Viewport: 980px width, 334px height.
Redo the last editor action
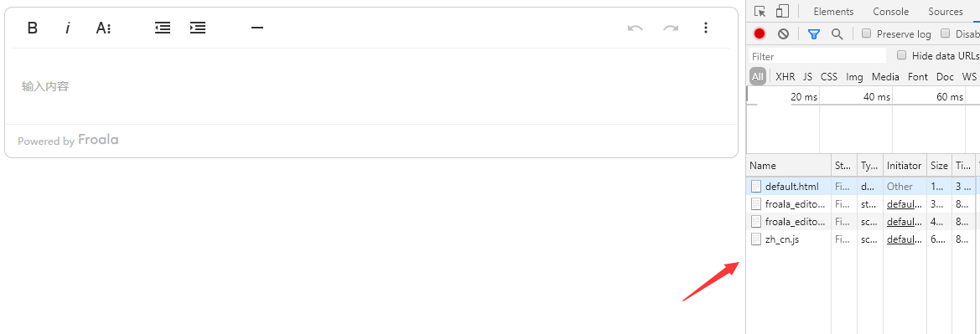[671, 28]
